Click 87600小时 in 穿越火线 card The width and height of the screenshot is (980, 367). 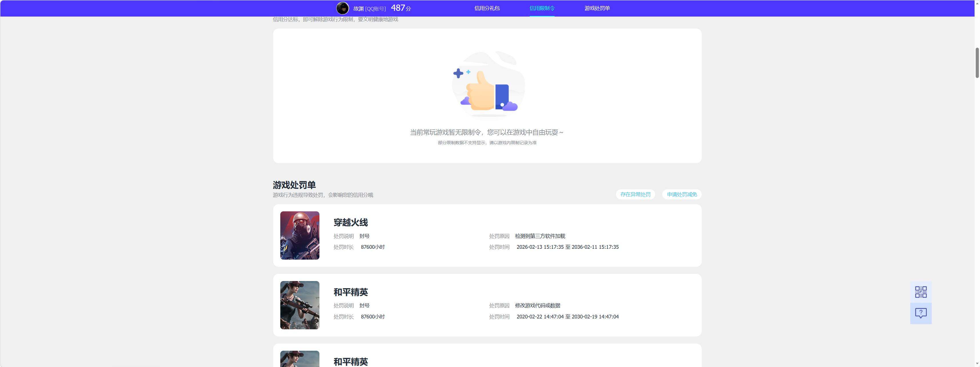(x=373, y=247)
